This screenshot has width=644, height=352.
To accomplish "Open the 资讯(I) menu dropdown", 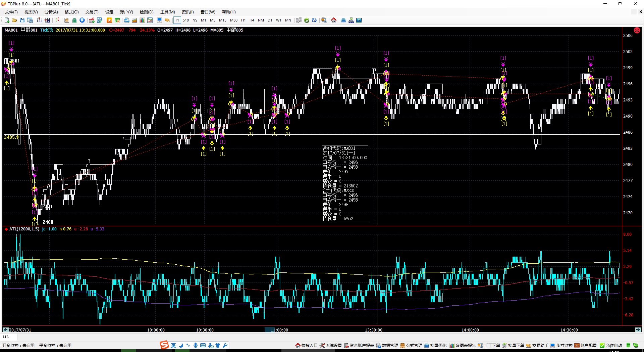I will coord(187,12).
